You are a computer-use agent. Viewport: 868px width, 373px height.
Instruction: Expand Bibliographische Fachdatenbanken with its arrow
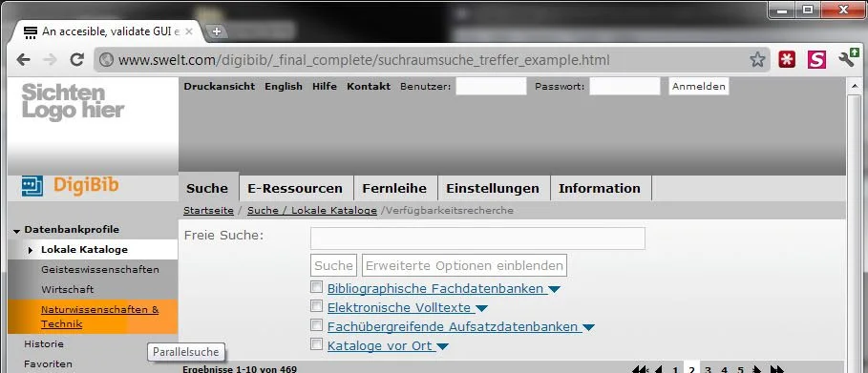click(554, 289)
